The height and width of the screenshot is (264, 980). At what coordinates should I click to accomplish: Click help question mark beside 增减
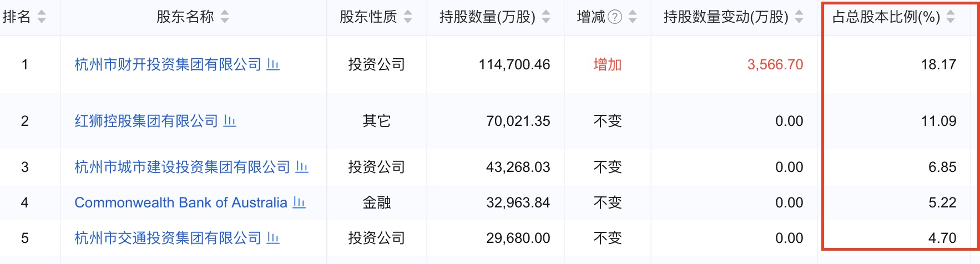[615, 17]
